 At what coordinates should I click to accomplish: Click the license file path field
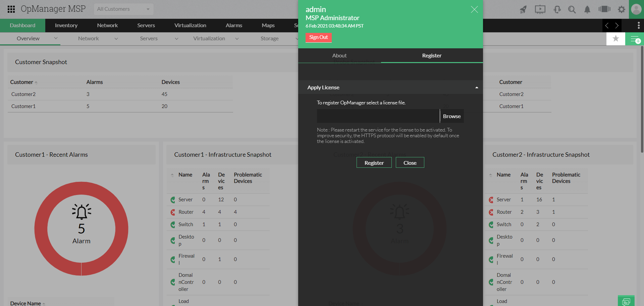[x=378, y=116]
